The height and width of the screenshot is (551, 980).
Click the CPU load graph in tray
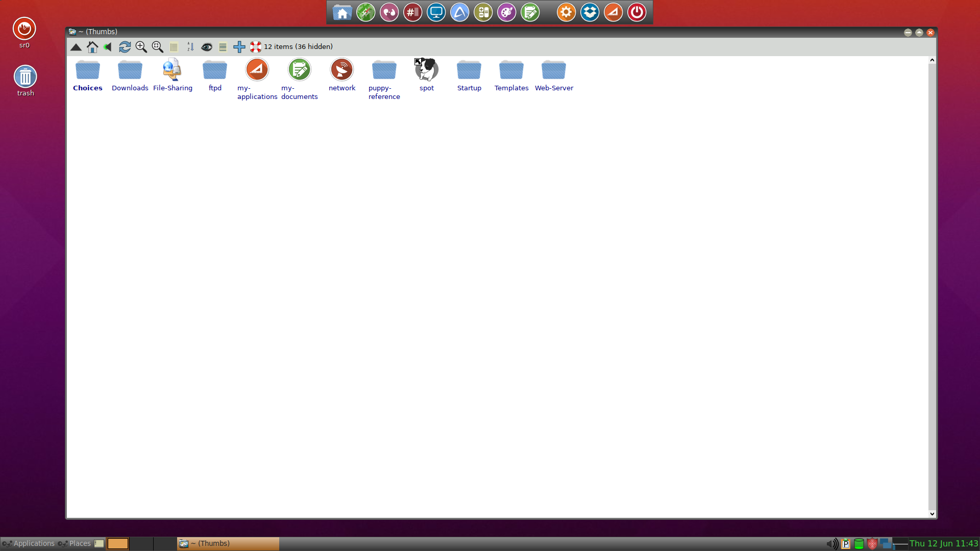pyautogui.click(x=900, y=544)
